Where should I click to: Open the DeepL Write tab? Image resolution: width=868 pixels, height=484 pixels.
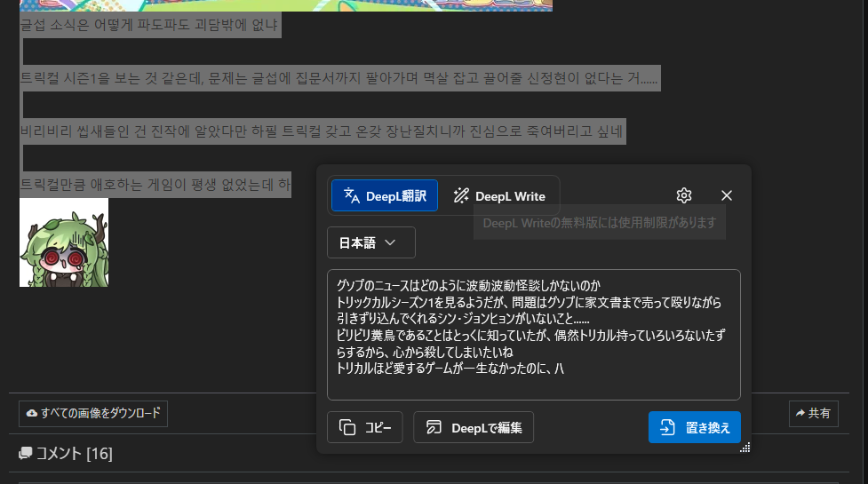498,196
